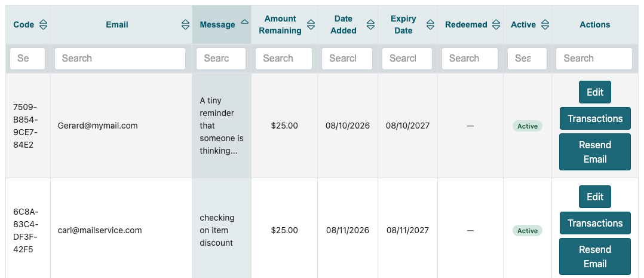Focus the Email search field
Viewport: 644px width, 278px height.
tap(120, 59)
